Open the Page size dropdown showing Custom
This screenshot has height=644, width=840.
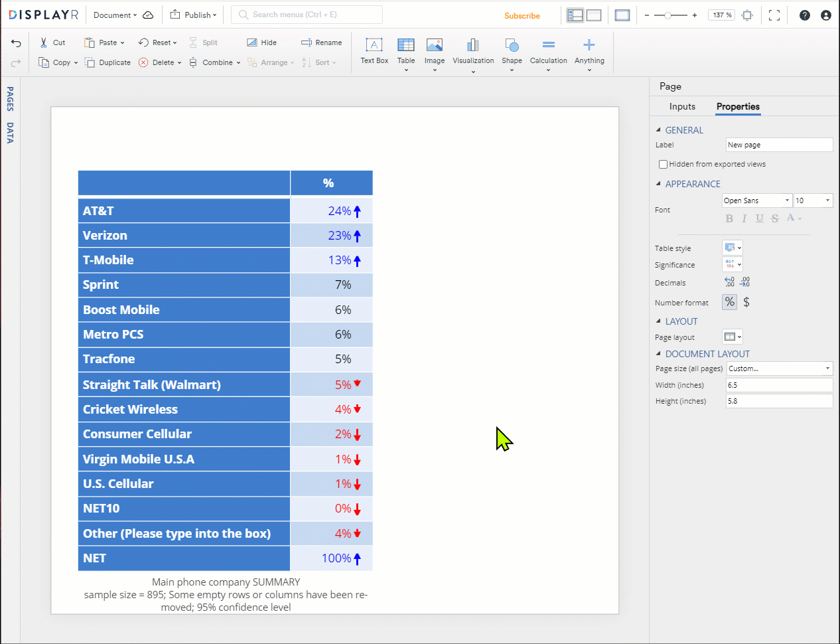coord(779,368)
